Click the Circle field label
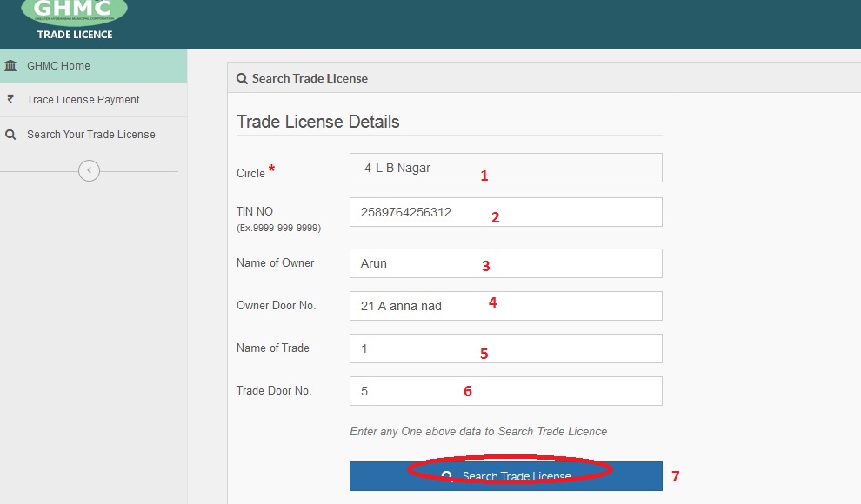This screenshot has width=861, height=504. (250, 173)
